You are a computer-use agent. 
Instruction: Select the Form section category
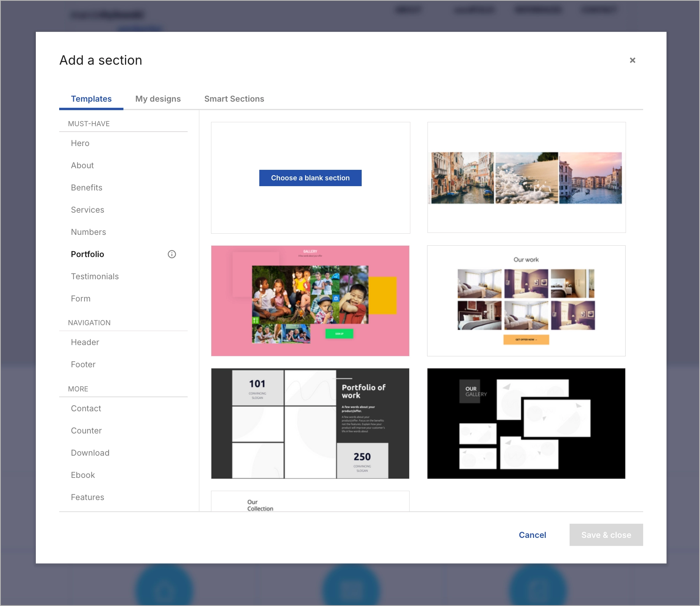click(x=80, y=298)
